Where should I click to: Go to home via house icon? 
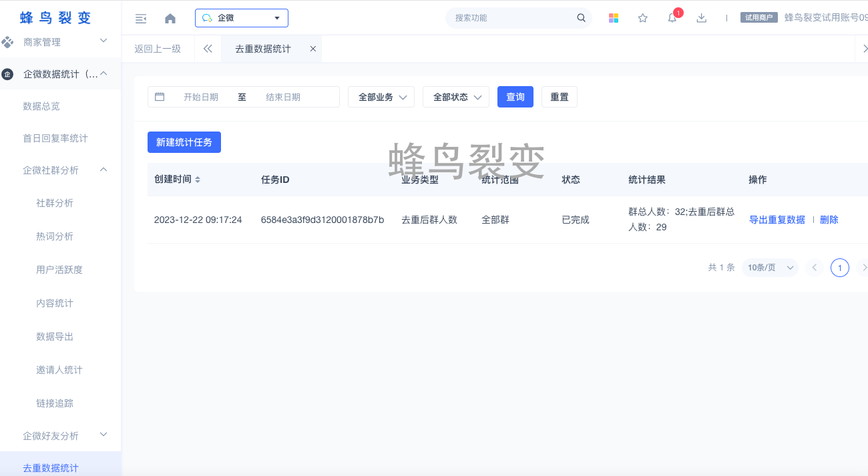click(x=170, y=19)
